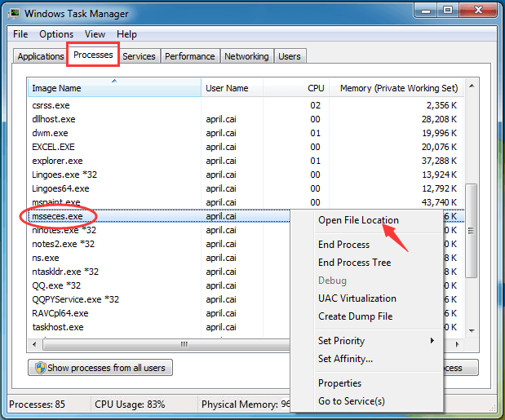Choose Set Affinity... from context menu
The image size is (505, 420).
(x=366, y=359)
